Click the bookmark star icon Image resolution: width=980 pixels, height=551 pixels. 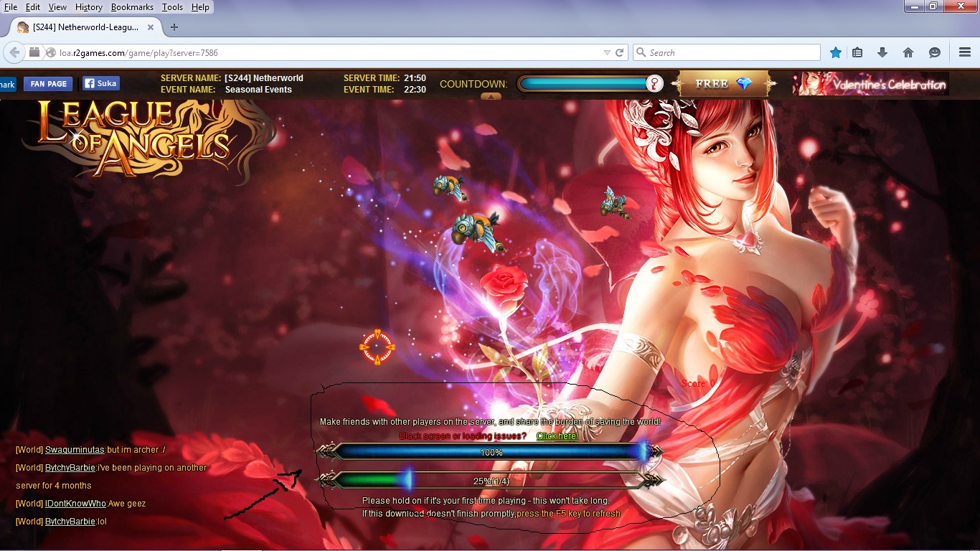(835, 52)
